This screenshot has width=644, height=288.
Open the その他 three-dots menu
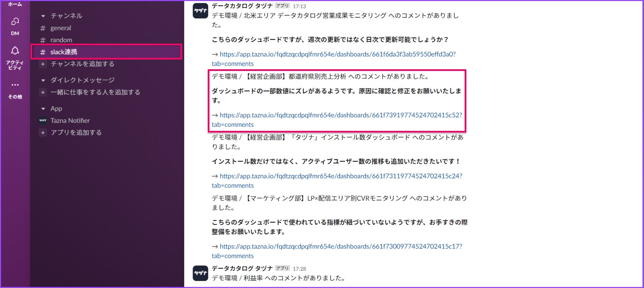[x=15, y=85]
